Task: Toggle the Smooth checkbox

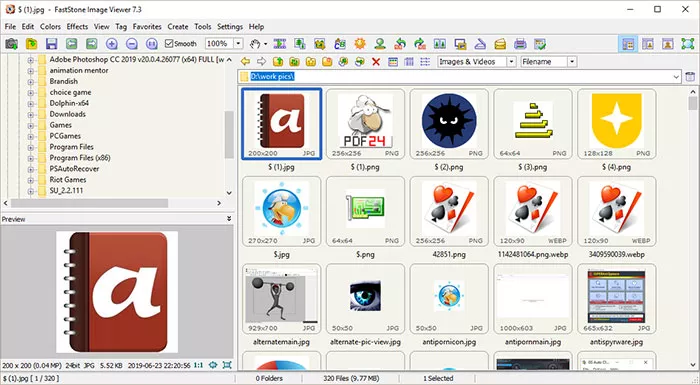Action: point(169,43)
